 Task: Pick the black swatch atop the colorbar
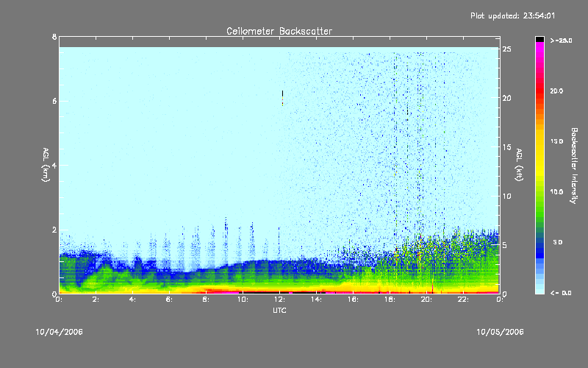(539, 39)
